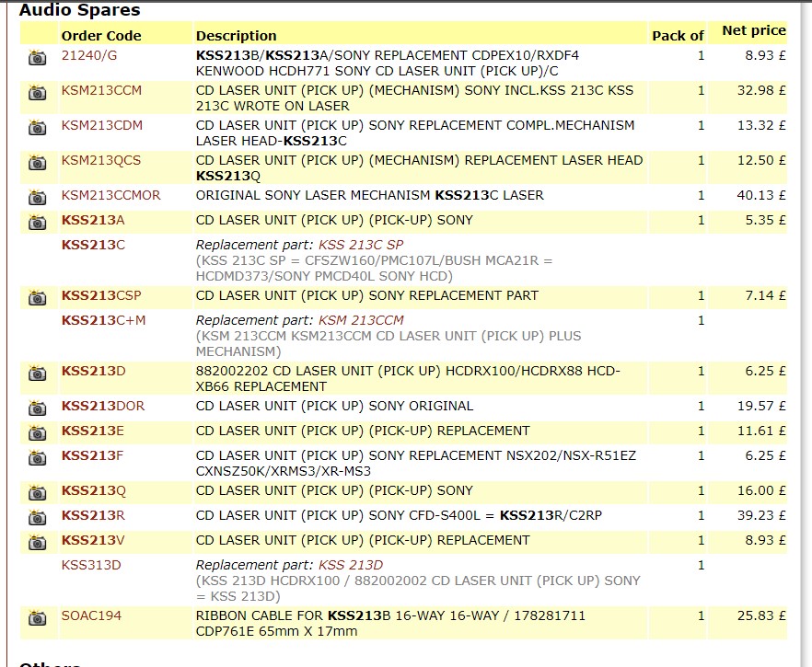This screenshot has width=812, height=667.
Task: View product image for KSS213R
Action: coord(37,517)
